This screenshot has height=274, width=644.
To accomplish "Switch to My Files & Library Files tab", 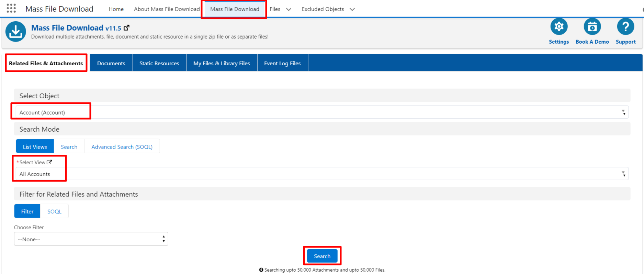I will [x=222, y=63].
